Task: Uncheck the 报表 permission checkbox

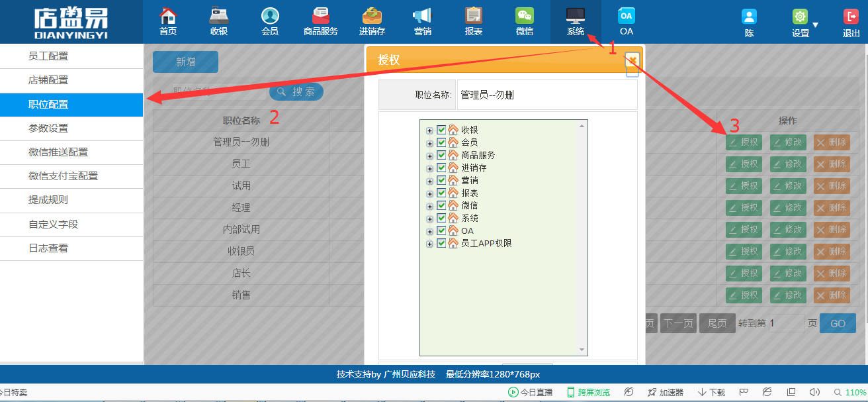Action: (441, 193)
